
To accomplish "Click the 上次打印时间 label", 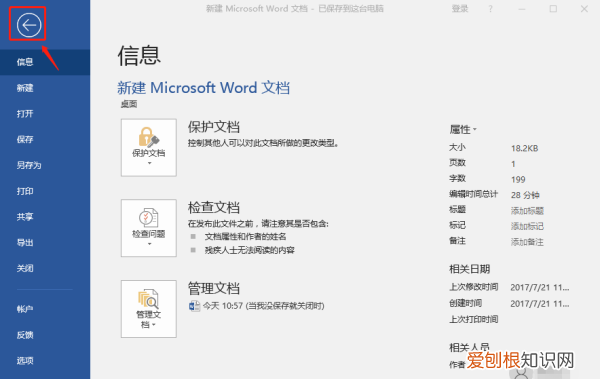I will (x=473, y=319).
